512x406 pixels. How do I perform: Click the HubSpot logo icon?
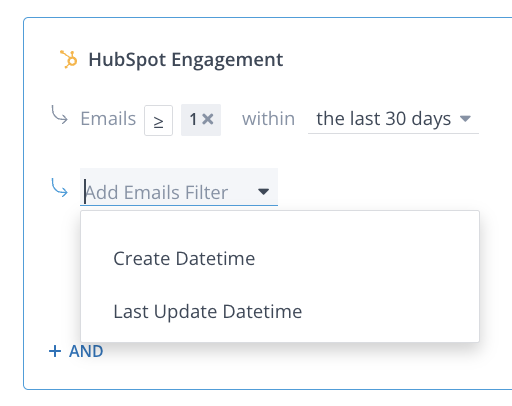[x=68, y=59]
